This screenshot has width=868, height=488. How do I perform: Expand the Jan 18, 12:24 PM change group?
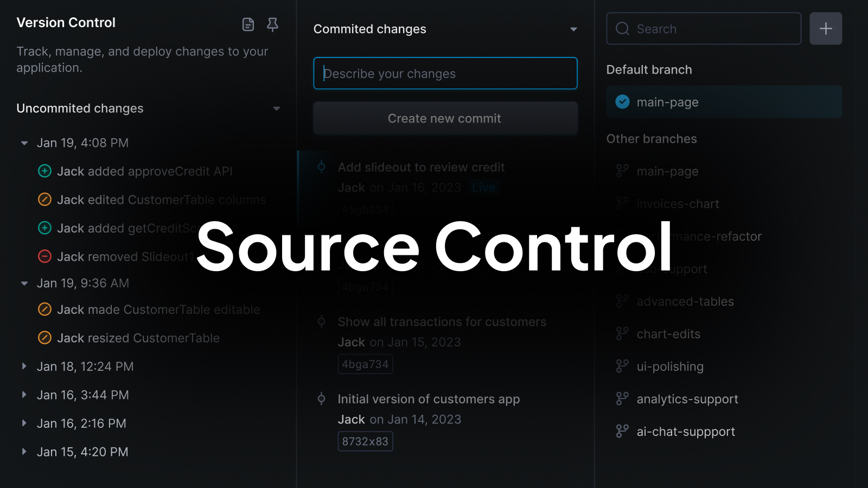click(x=24, y=366)
